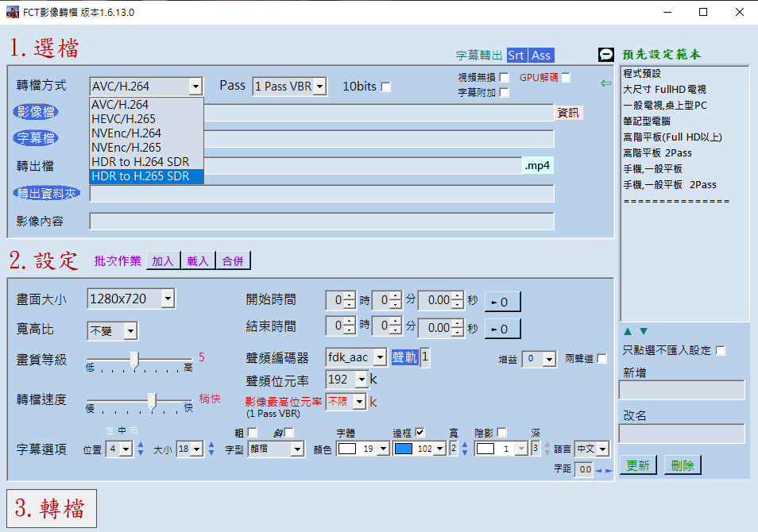
Task: Click the blue arrows beside subtitle position
Action: pyautogui.click(x=141, y=449)
